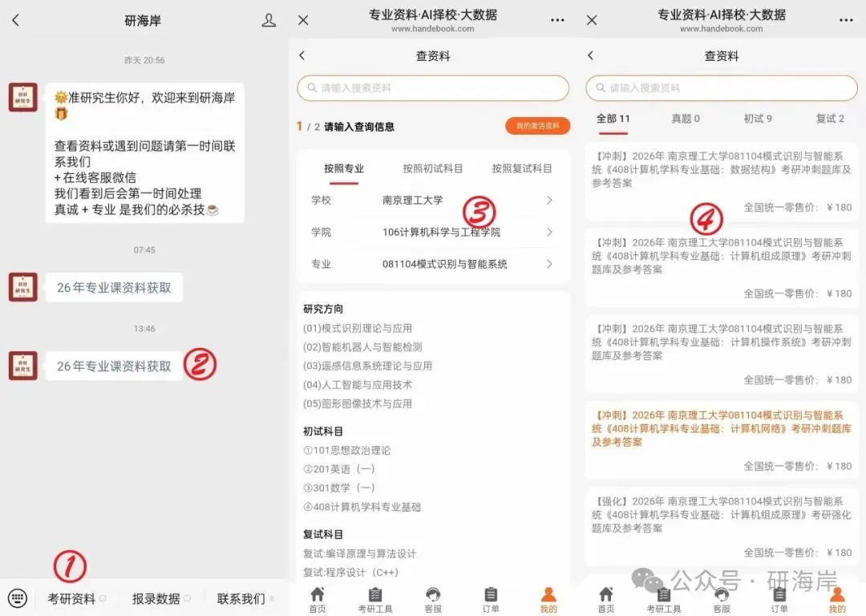This screenshot has width=866, height=616.
Task: Select the 全部 11 tab
Action: (613, 119)
